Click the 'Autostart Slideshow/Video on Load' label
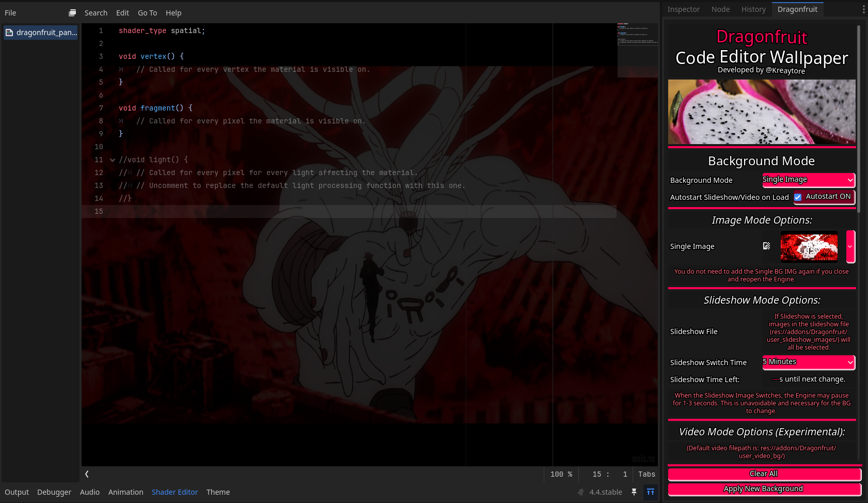868x503 pixels. 729,197
